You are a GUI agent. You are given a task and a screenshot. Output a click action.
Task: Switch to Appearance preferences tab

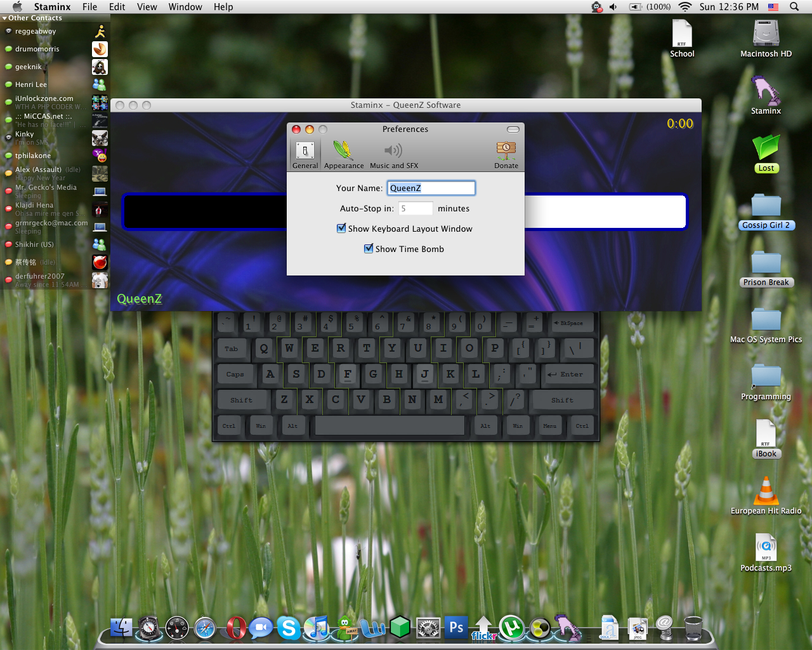(x=344, y=154)
